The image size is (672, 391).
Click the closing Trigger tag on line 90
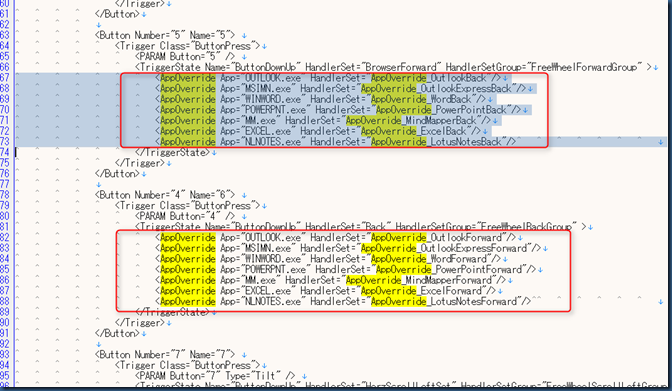tap(140, 323)
